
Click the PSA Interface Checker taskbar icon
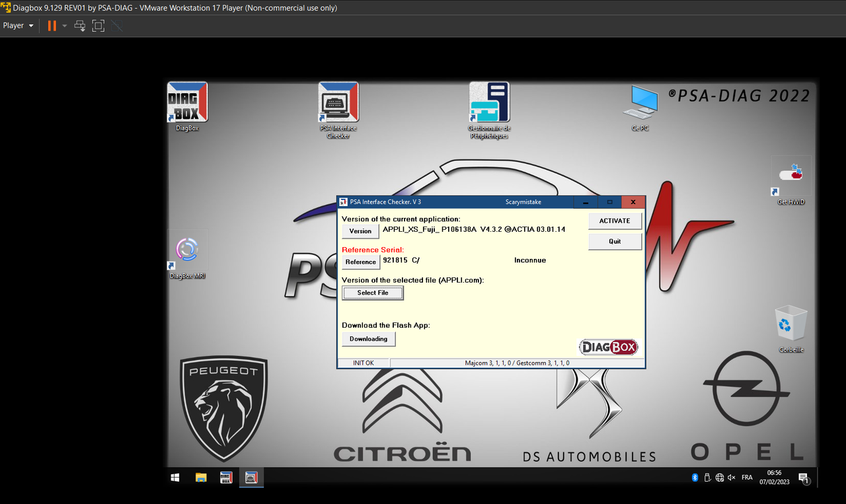[x=251, y=477]
